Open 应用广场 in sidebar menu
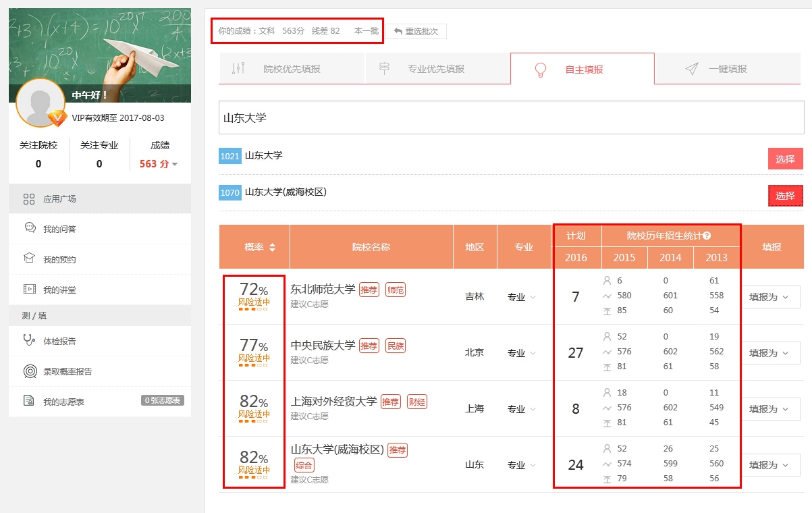 [x=100, y=198]
